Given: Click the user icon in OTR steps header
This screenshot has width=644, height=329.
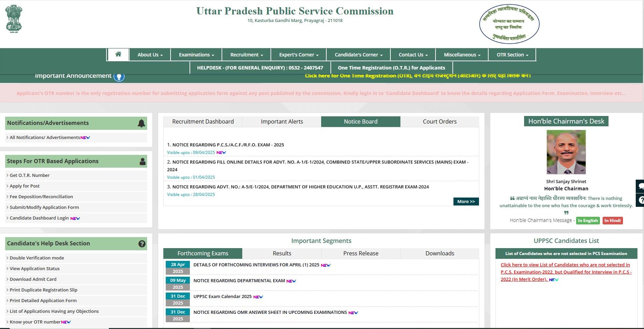Looking at the screenshot, I should click(x=142, y=161).
